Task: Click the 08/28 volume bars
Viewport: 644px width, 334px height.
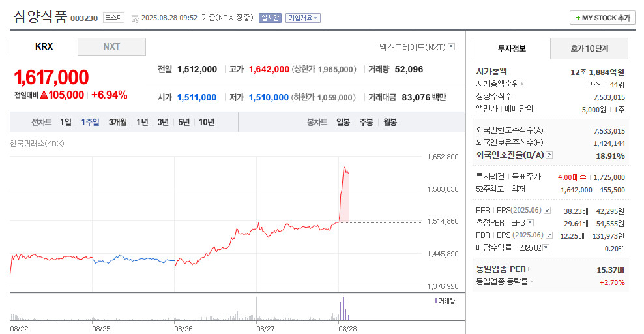Action: [344, 309]
